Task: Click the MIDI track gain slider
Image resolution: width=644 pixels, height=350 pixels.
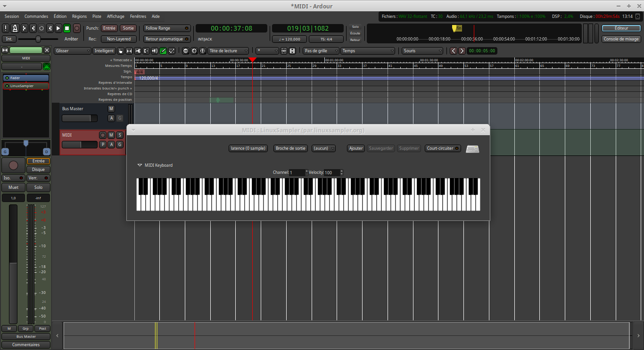Action: pyautogui.click(x=79, y=145)
